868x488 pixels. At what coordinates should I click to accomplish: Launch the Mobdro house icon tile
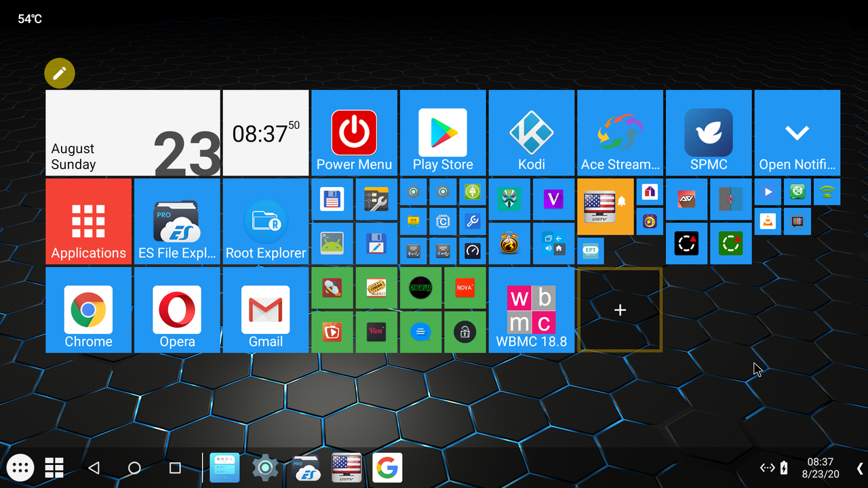650,192
